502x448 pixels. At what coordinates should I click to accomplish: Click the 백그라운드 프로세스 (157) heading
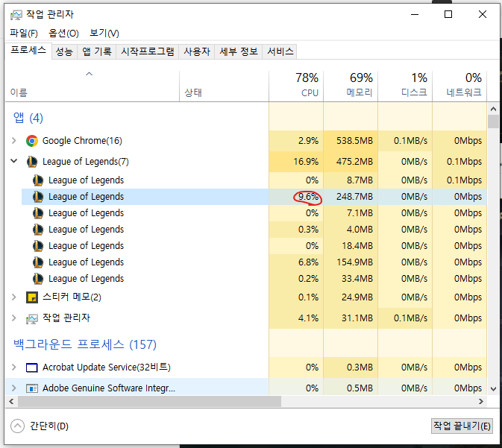(x=85, y=344)
